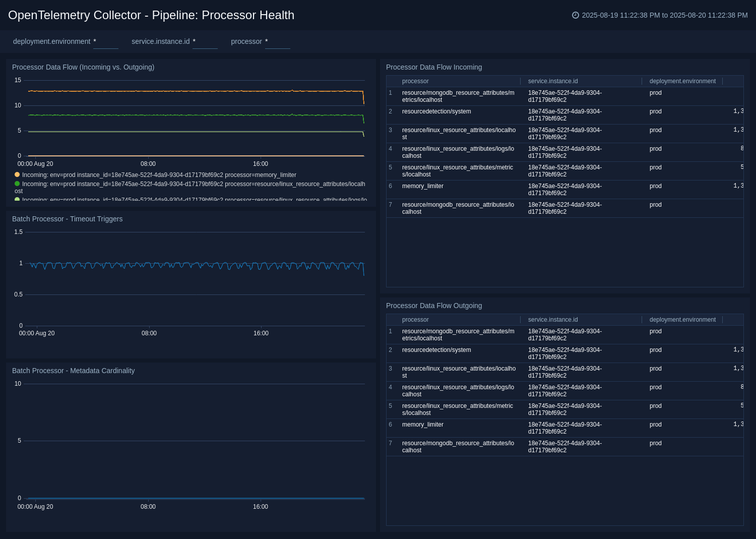Sort Incoming table by service.instance.id column header
The width and height of the screenshot is (756, 539).
click(553, 81)
